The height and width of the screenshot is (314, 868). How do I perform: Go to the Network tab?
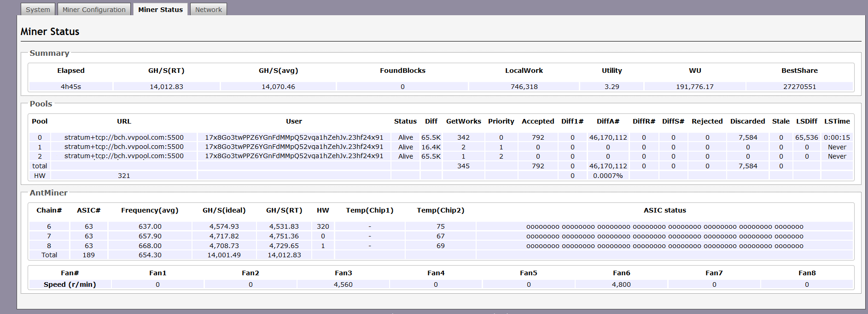pos(208,10)
